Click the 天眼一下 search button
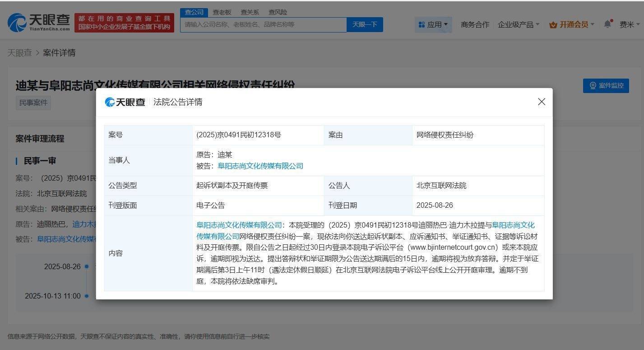 pos(365,24)
